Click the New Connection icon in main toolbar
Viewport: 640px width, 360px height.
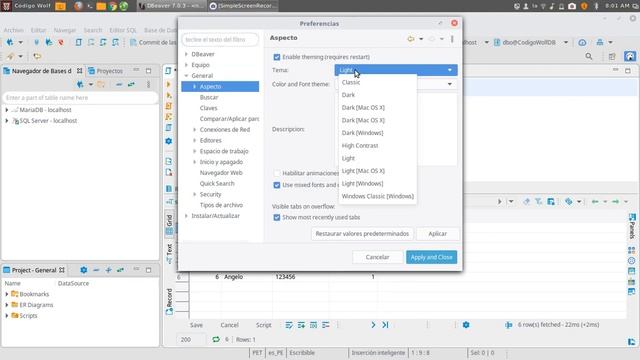pos(10,42)
